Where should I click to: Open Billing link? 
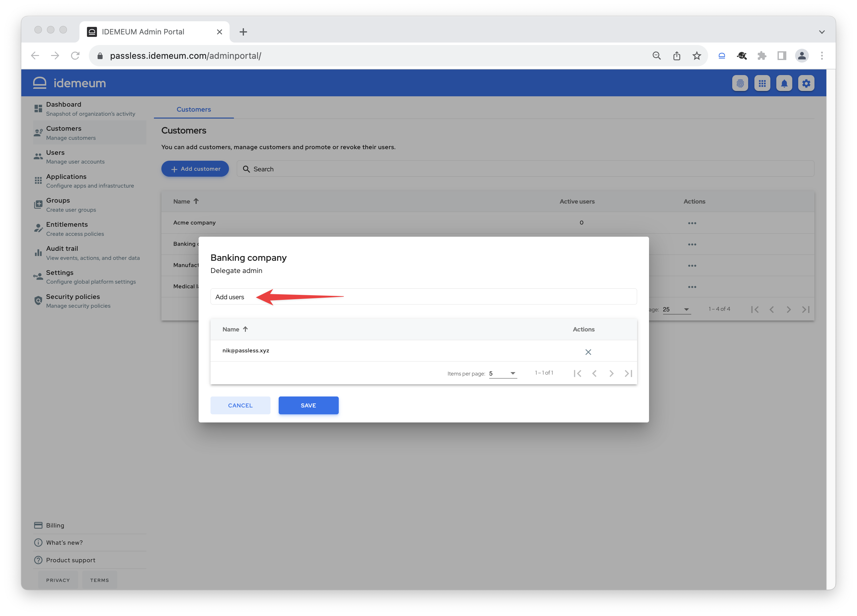click(x=89, y=525)
